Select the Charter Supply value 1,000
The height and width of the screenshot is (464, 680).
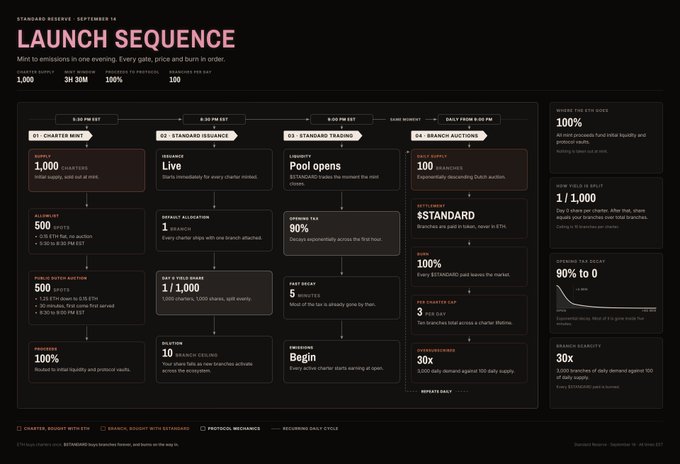tap(25, 80)
